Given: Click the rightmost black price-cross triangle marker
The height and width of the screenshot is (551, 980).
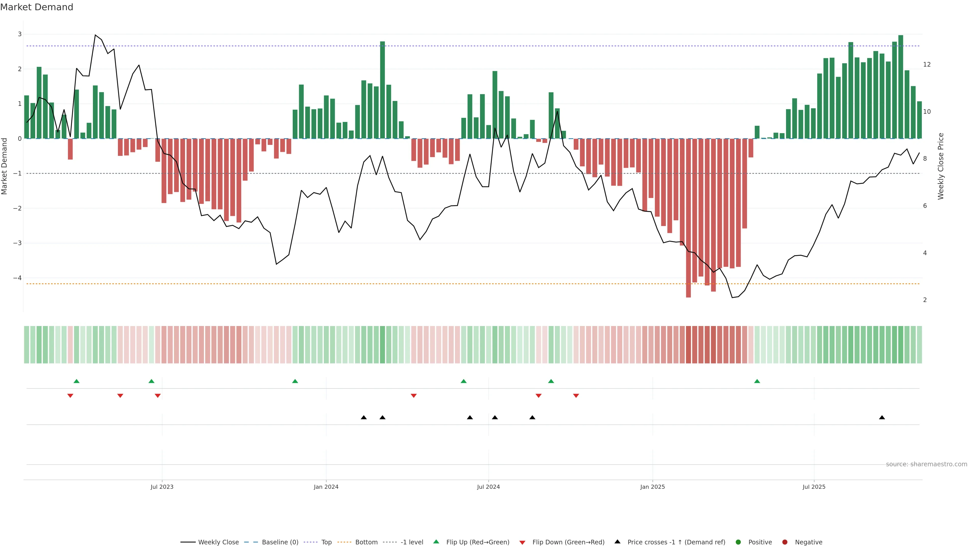Looking at the screenshot, I should pyautogui.click(x=882, y=418).
